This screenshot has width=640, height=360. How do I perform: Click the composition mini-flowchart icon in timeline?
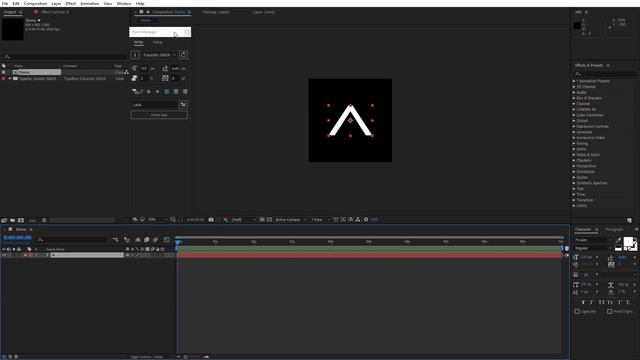116,240
